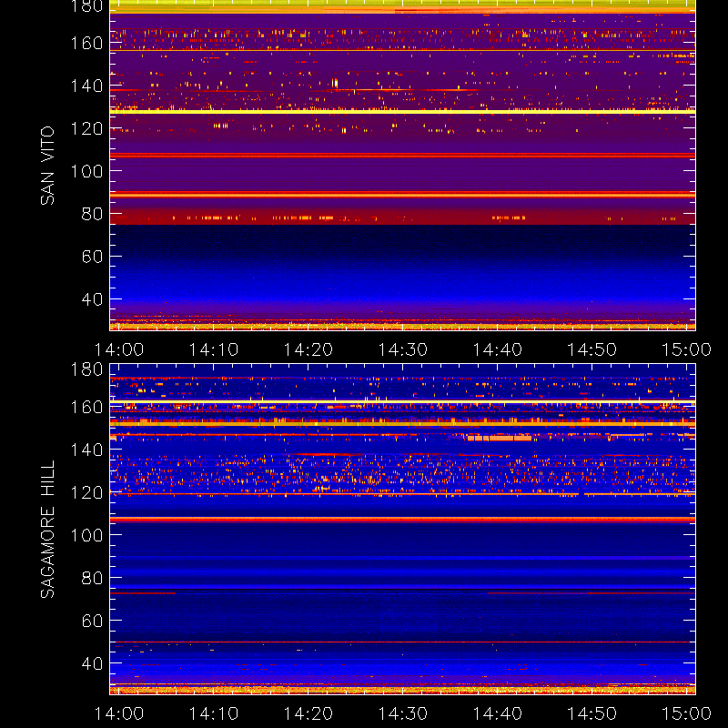Viewport: 728px width, 728px height.
Task: Click 14:20 time label under San Vito plot
Action: pyautogui.click(x=308, y=349)
